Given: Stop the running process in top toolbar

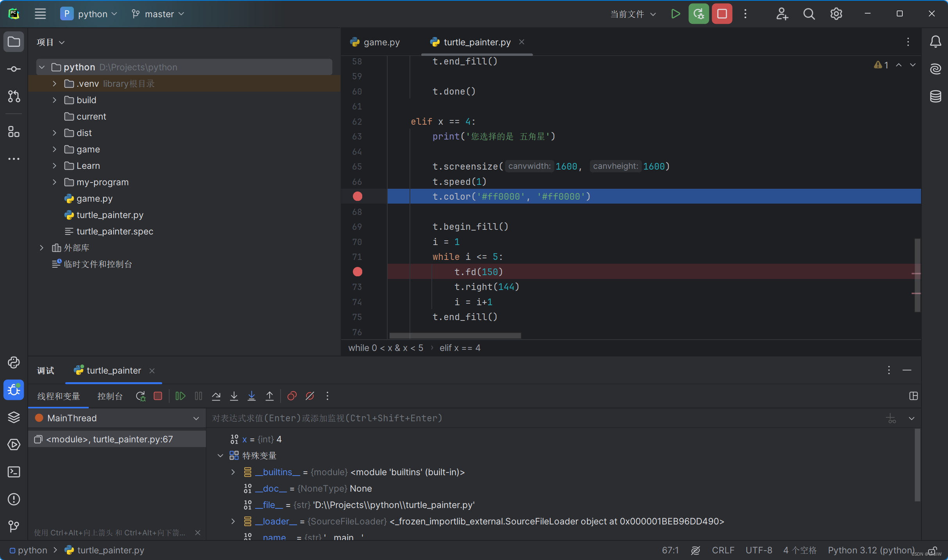Looking at the screenshot, I should (x=722, y=14).
